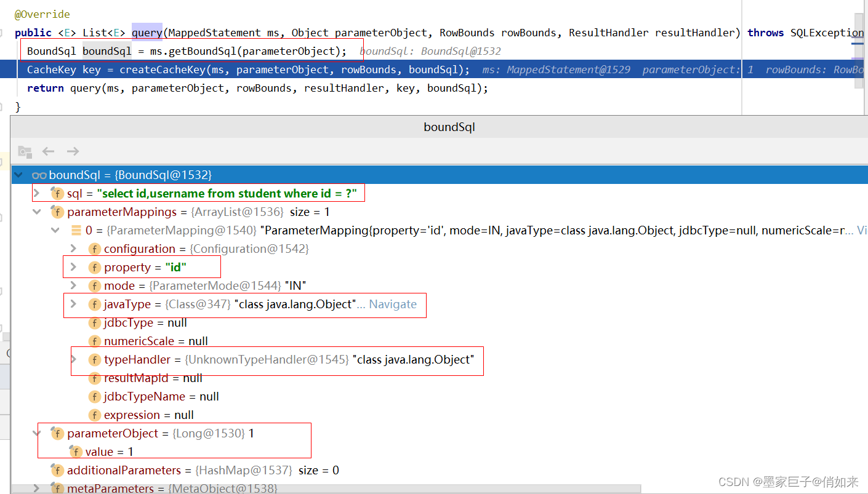The image size is (868, 494).
Task: Click the inline hint 'ms: MappedStatement@1529'
Action: click(x=557, y=70)
